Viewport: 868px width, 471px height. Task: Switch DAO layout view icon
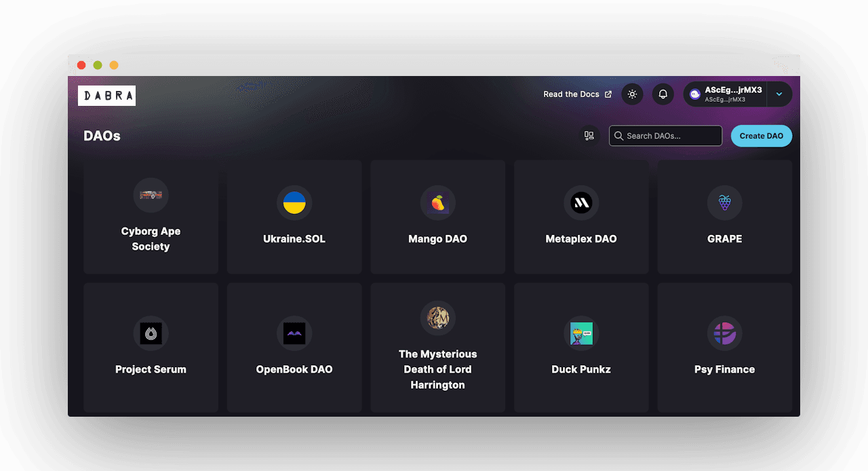(x=589, y=136)
